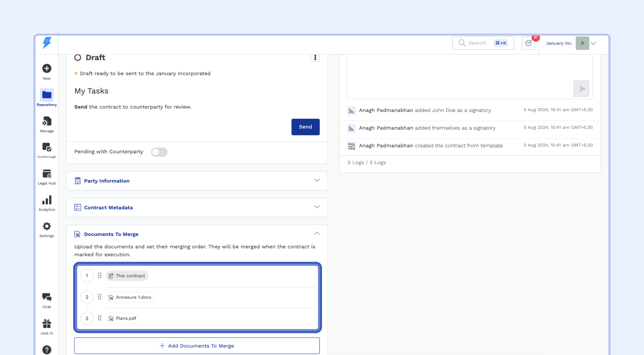This screenshot has height=355, width=644.
Task: Open the New item sidebar icon
Action: click(x=47, y=69)
